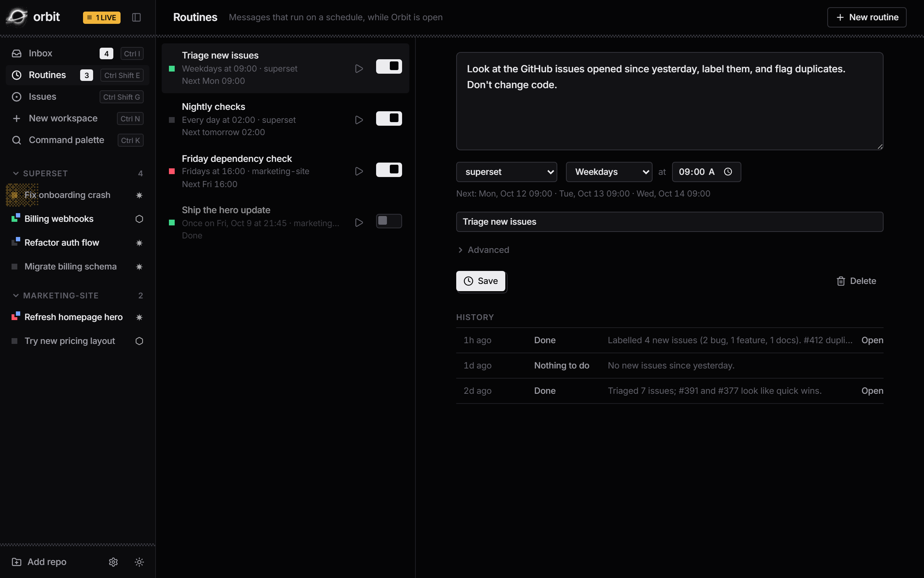
Task: Click the 09:00 time field
Action: tap(706, 172)
